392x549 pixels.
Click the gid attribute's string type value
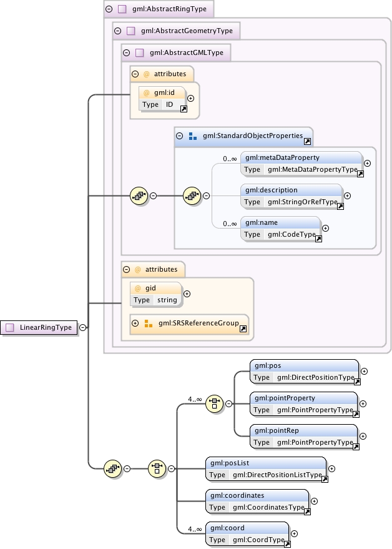click(167, 300)
